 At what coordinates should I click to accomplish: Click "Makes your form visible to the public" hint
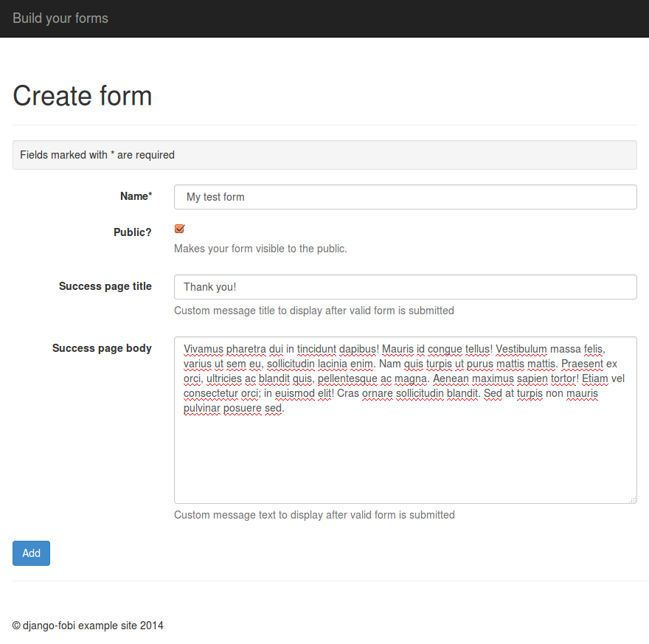[x=260, y=249]
